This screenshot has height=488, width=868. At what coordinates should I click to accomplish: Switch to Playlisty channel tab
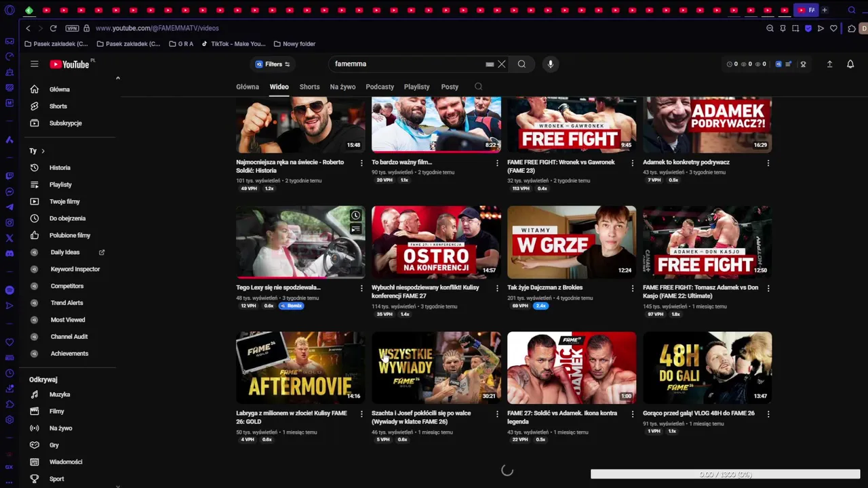[x=416, y=87]
